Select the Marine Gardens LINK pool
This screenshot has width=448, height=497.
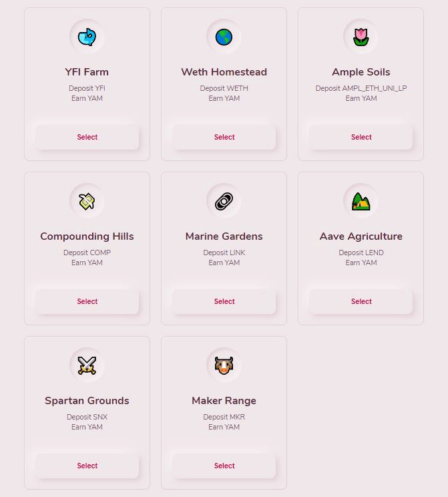(x=224, y=301)
